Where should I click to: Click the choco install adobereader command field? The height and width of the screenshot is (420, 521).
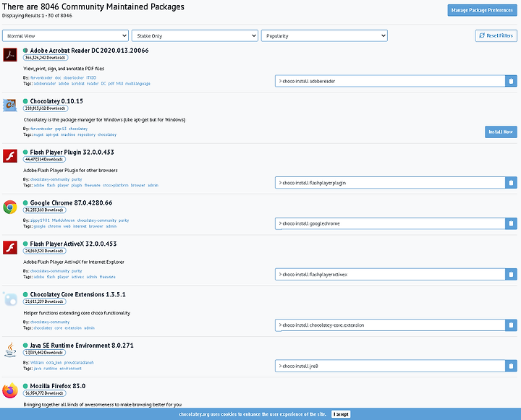(390, 81)
